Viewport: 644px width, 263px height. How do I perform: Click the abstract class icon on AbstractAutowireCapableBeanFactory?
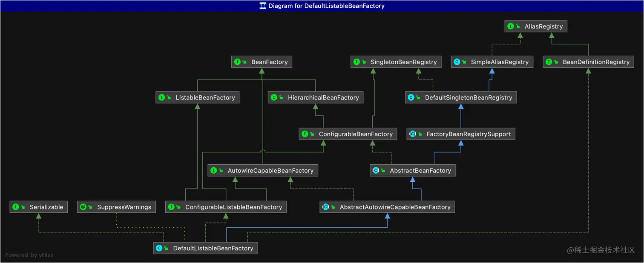coord(326,207)
